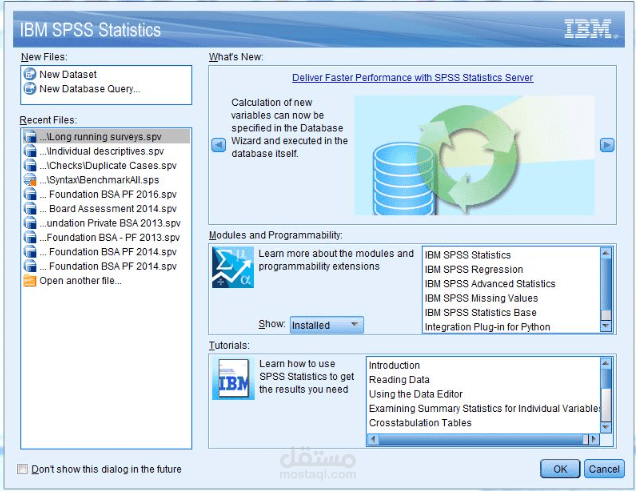Viewport: 636px width, 491px height.
Task: Click the Foundation BSA - PF 2013.spv icon
Action: [x=30, y=237]
